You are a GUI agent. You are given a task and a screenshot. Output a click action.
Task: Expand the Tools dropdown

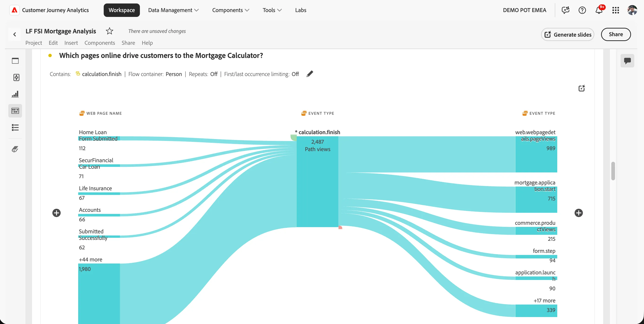[x=272, y=10]
